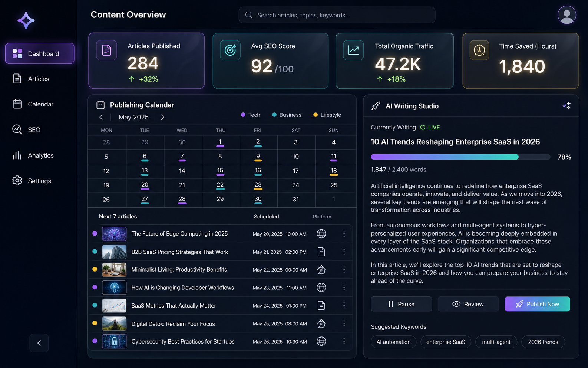Click the Publish Now button
The image size is (588, 368).
click(537, 304)
